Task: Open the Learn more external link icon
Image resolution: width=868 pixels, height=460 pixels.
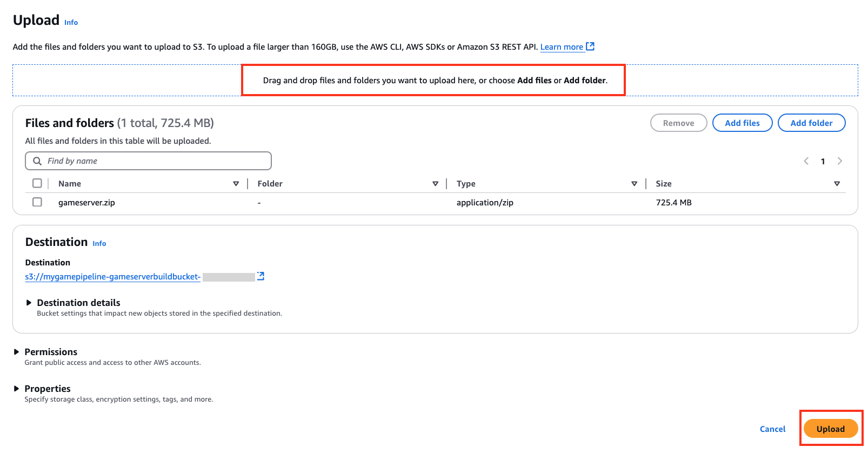Action: (x=590, y=46)
